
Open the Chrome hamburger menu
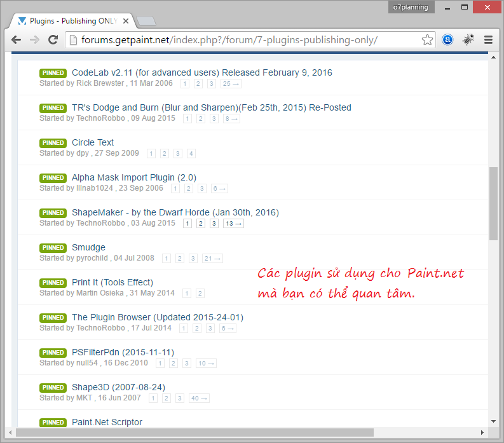pyautogui.click(x=488, y=40)
